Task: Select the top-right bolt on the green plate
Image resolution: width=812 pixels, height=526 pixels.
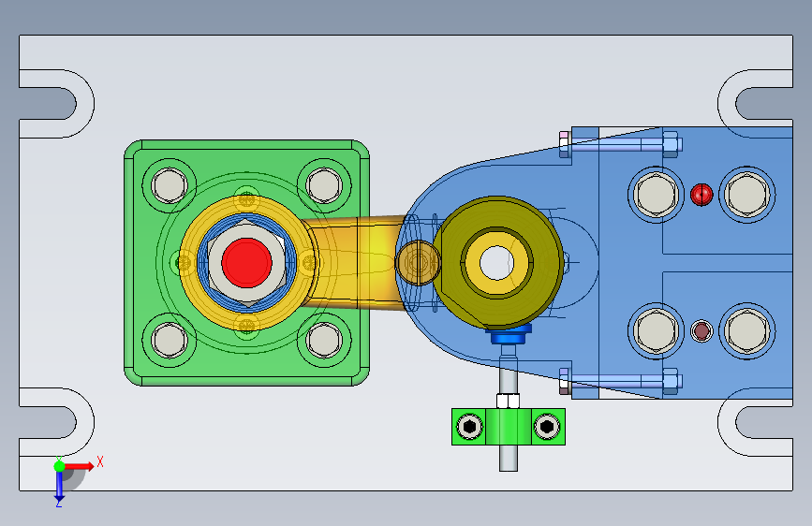Action: 324,185
